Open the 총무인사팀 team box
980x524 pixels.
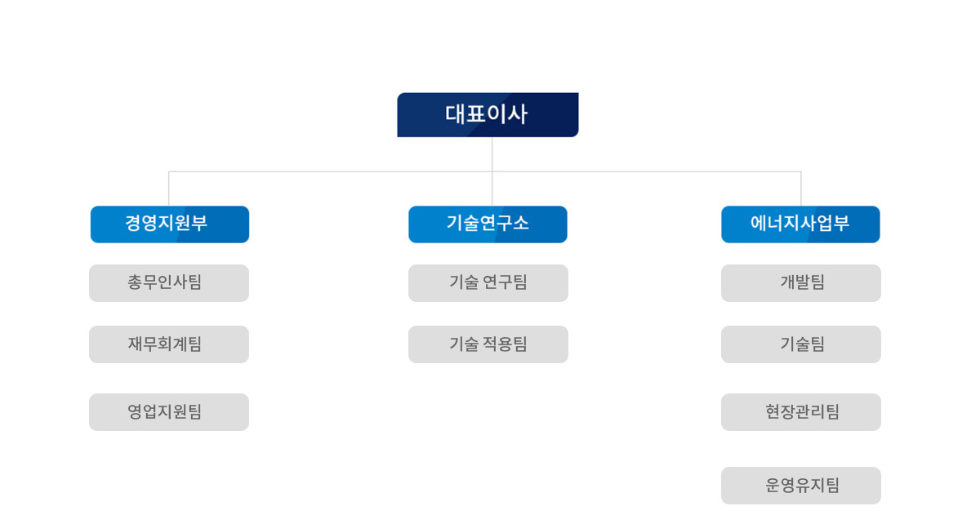point(169,283)
